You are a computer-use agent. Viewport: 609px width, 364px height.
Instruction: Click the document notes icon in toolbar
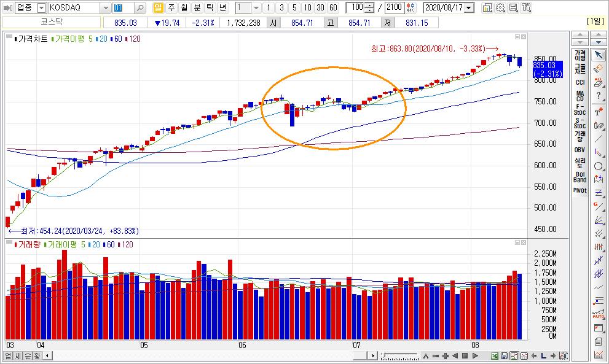(x=599, y=341)
